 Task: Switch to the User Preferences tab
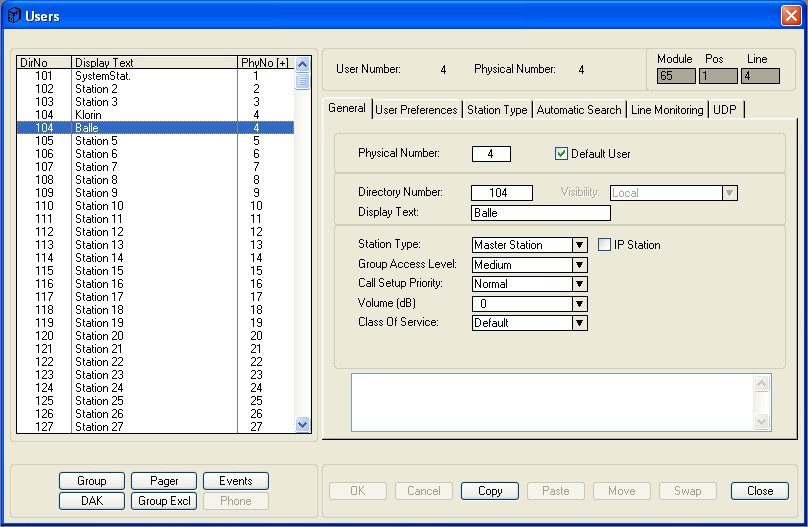(417, 110)
